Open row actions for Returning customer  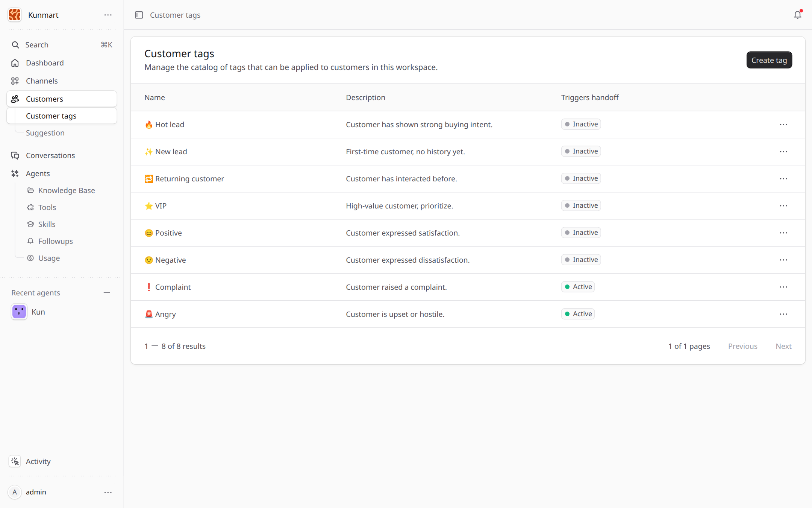pyautogui.click(x=783, y=179)
